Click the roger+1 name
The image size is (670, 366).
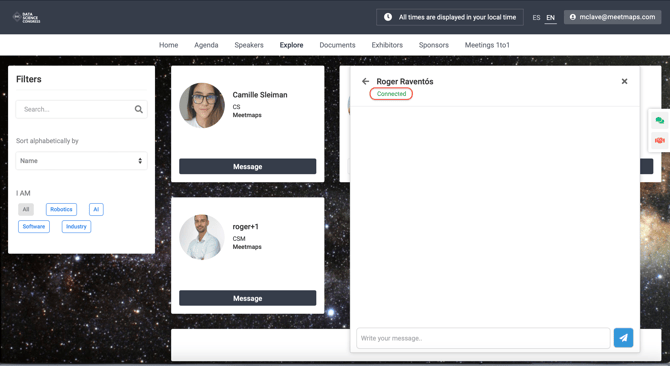point(245,227)
